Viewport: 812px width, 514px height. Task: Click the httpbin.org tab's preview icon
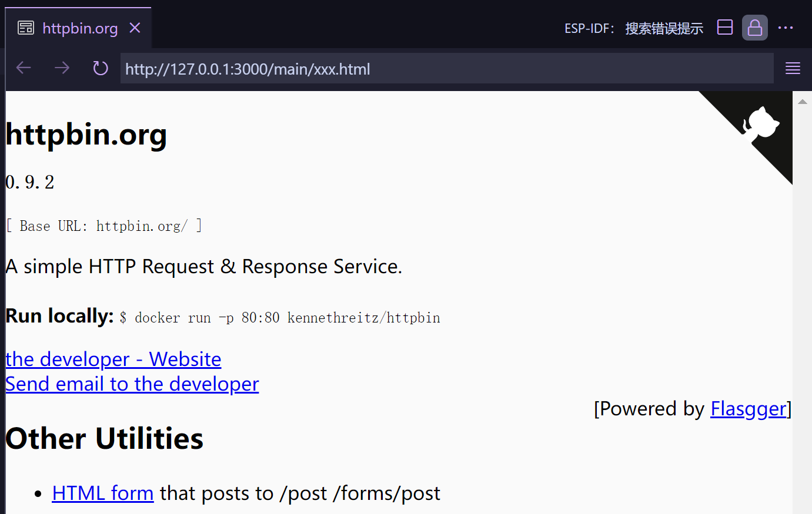25,27
